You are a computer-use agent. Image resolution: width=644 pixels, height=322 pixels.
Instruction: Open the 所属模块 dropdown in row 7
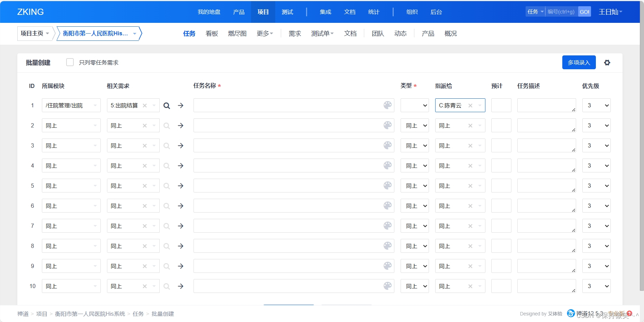pyautogui.click(x=71, y=226)
